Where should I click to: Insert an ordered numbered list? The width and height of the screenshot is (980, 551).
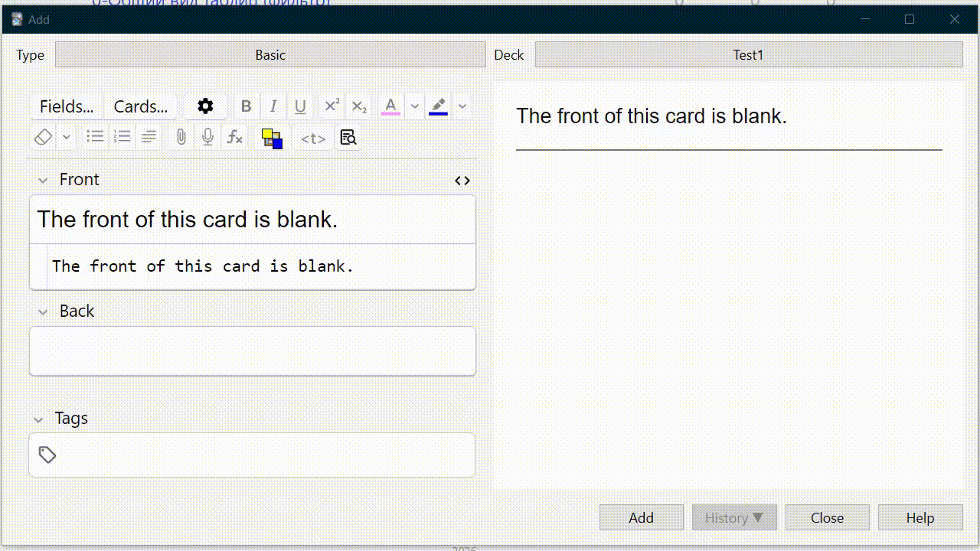122,137
